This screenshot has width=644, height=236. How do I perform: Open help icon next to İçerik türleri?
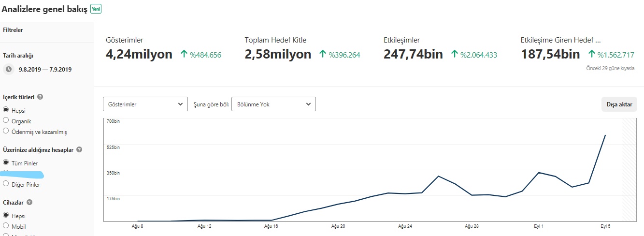40,97
